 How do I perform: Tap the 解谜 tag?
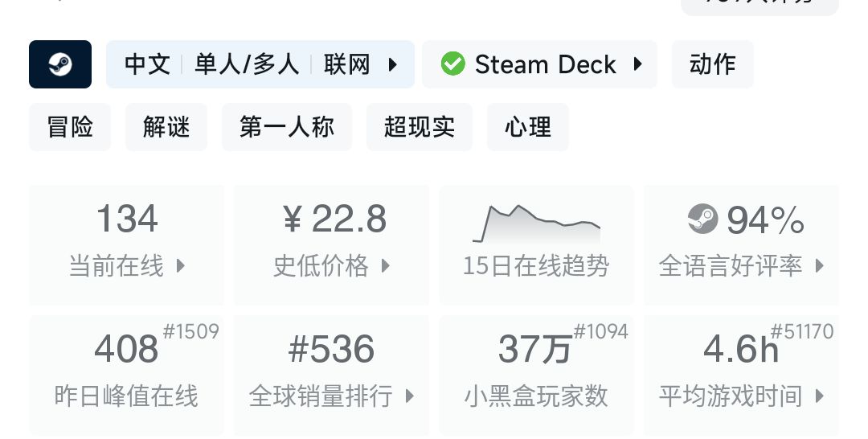click(x=166, y=127)
